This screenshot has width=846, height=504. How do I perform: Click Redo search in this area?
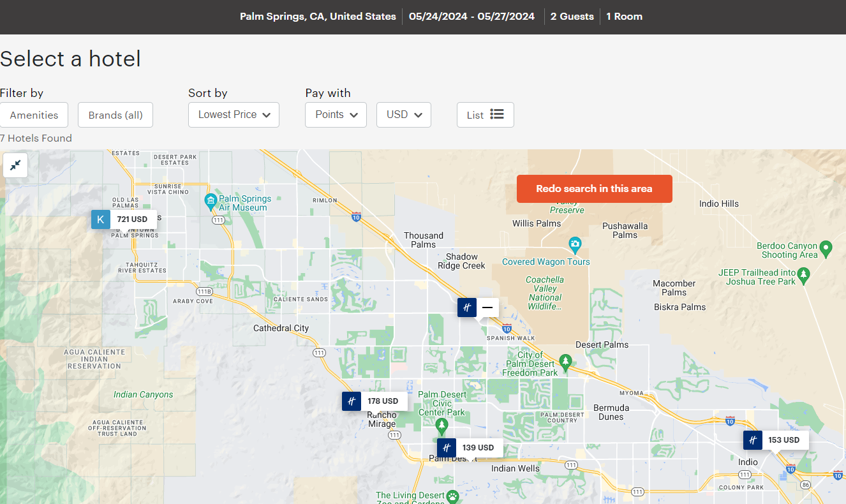pos(594,188)
